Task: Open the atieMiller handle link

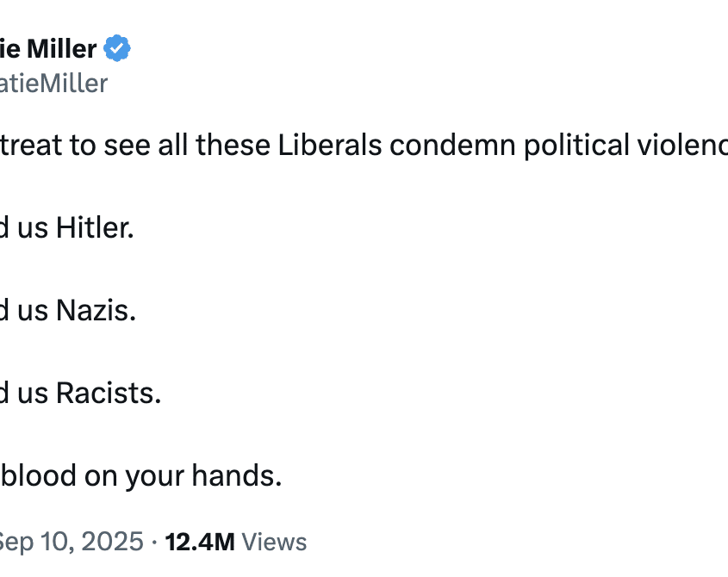Action: pos(53,84)
